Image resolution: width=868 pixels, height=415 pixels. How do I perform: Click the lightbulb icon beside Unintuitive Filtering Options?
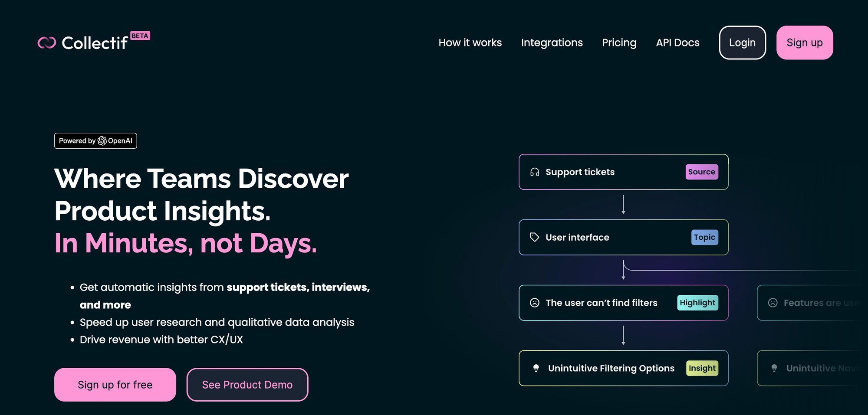pyautogui.click(x=536, y=368)
